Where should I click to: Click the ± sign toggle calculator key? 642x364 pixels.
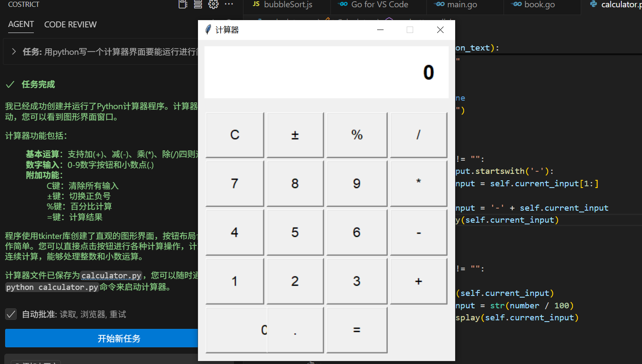pyautogui.click(x=295, y=135)
